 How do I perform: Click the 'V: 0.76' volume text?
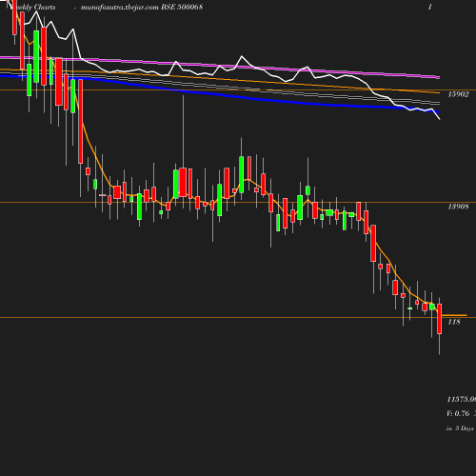(458, 413)
